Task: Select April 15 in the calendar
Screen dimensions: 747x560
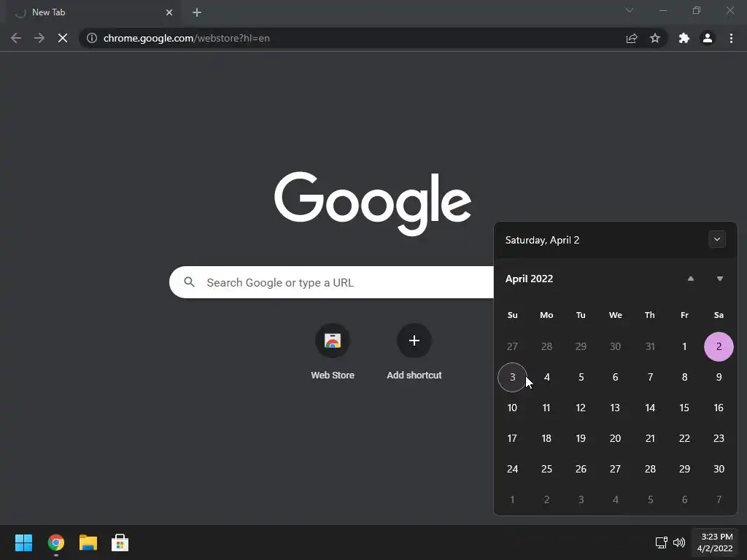Action: click(684, 408)
